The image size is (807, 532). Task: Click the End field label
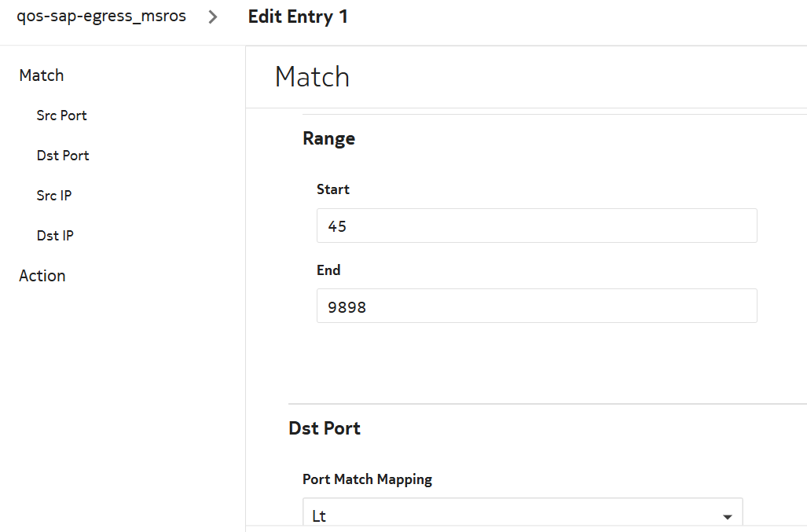pos(328,270)
